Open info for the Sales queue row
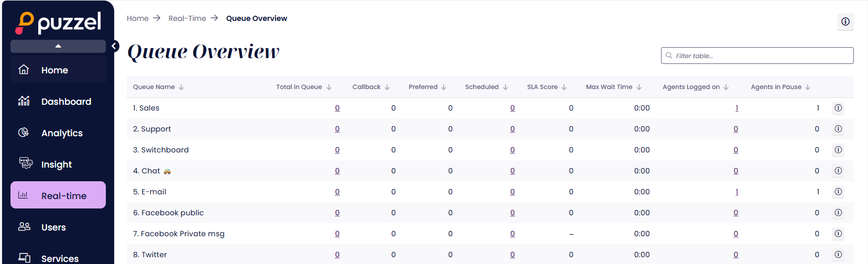The width and height of the screenshot is (868, 264). pyautogui.click(x=838, y=108)
